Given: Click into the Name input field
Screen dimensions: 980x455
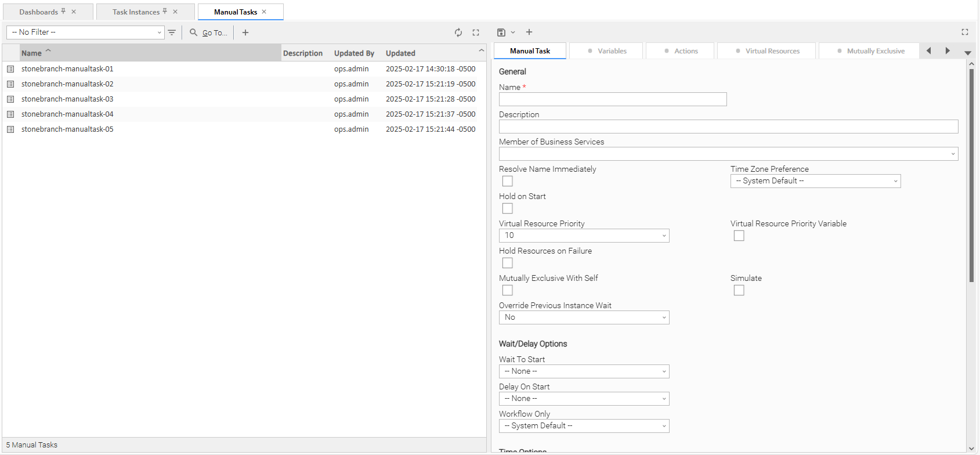Looking at the screenshot, I should [x=613, y=99].
